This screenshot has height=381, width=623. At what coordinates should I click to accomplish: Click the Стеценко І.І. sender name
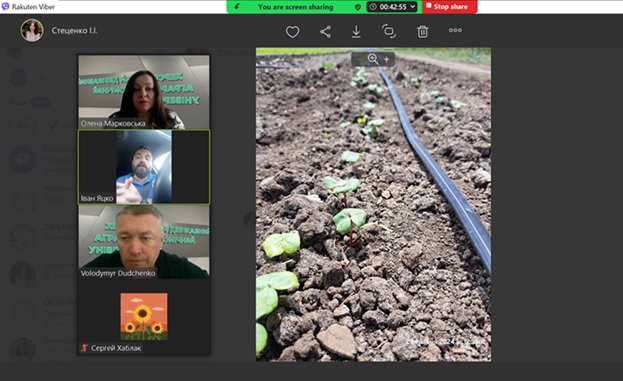point(74,31)
